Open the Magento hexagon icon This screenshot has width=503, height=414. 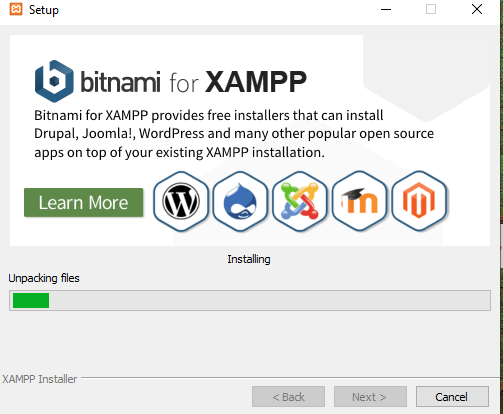pos(419,201)
